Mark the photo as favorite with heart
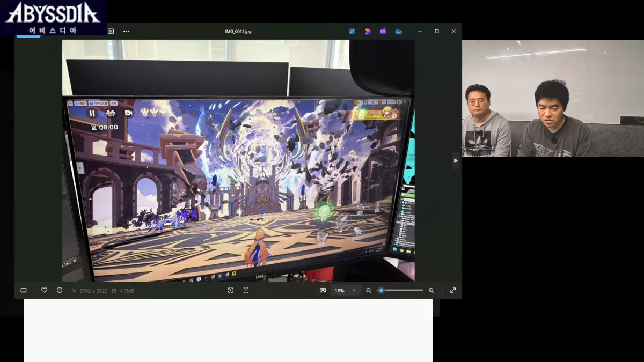The image size is (644, 362). click(45, 290)
